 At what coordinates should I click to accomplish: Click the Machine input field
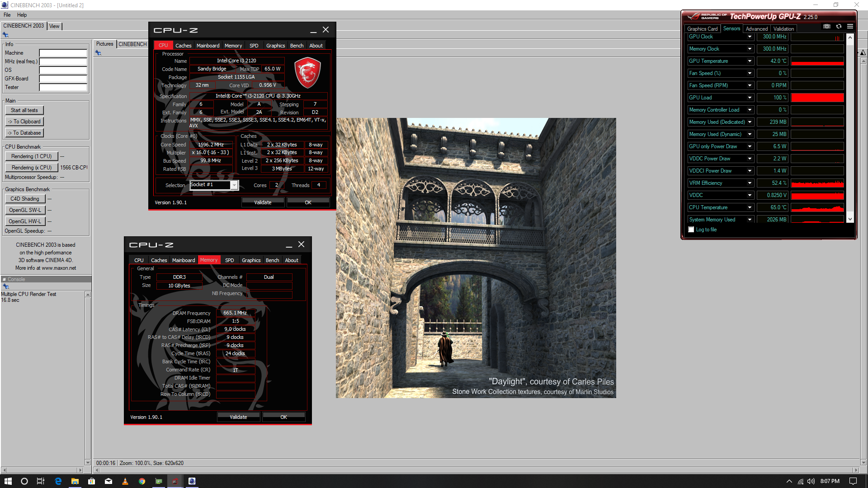63,53
